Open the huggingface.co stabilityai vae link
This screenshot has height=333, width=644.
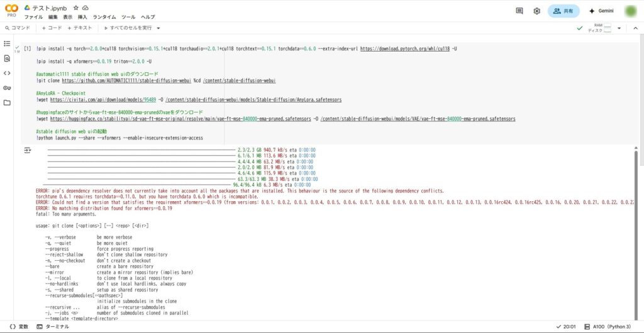[180, 119]
